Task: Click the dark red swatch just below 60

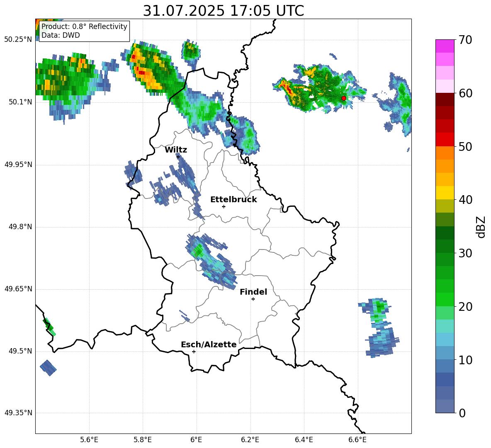Action: click(445, 99)
